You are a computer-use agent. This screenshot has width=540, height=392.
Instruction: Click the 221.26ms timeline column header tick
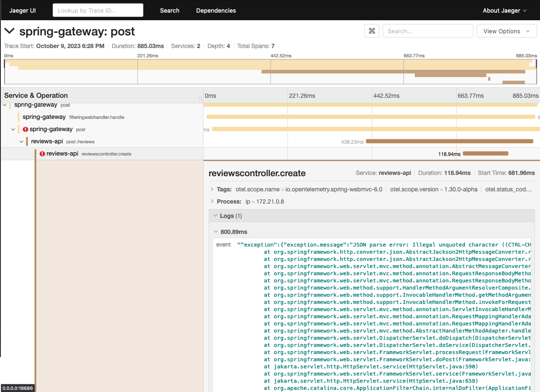(x=302, y=96)
